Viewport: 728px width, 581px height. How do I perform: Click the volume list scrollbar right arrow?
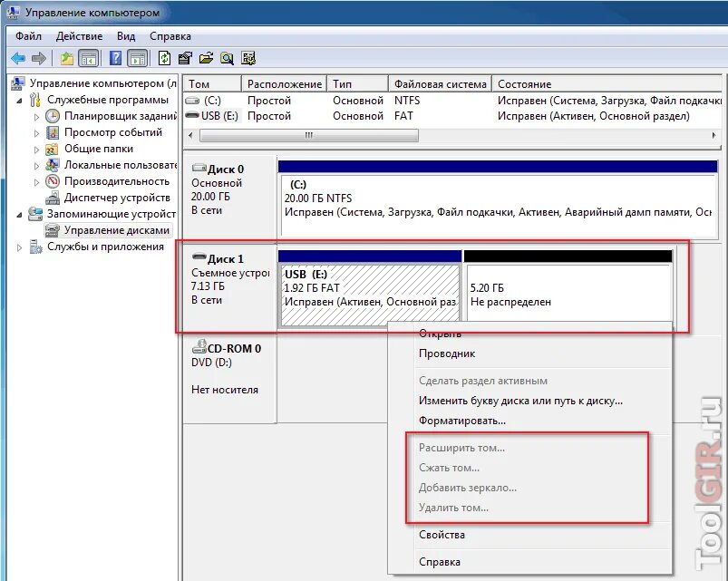[714, 135]
